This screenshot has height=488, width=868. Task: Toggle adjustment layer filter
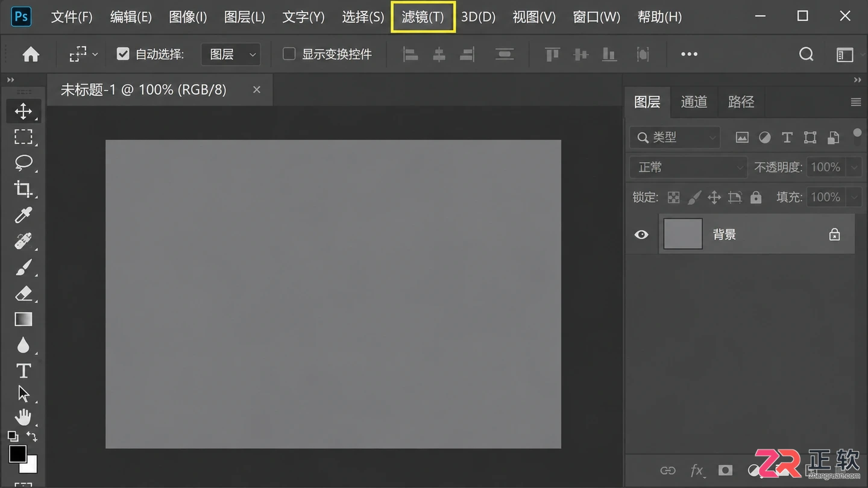pyautogui.click(x=765, y=138)
